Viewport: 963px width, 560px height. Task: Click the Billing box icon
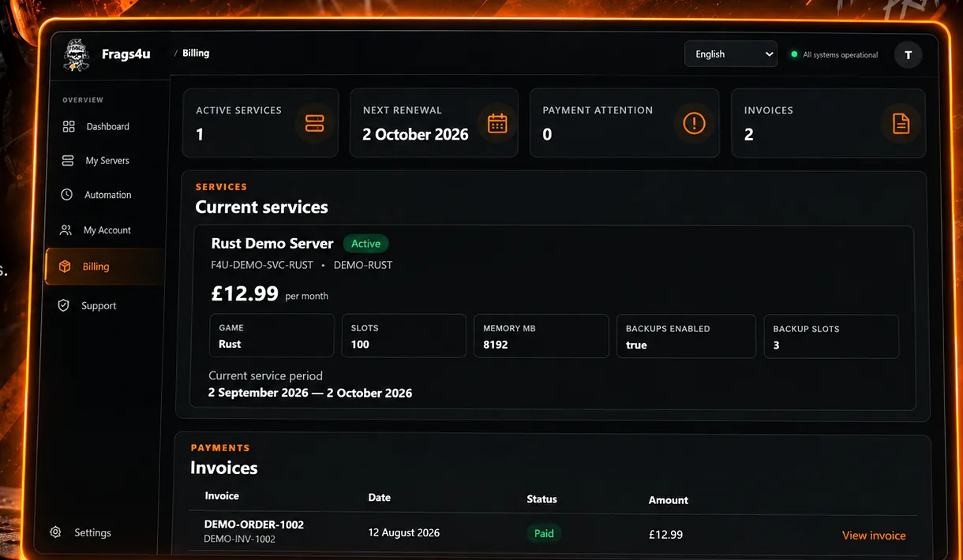(65, 267)
